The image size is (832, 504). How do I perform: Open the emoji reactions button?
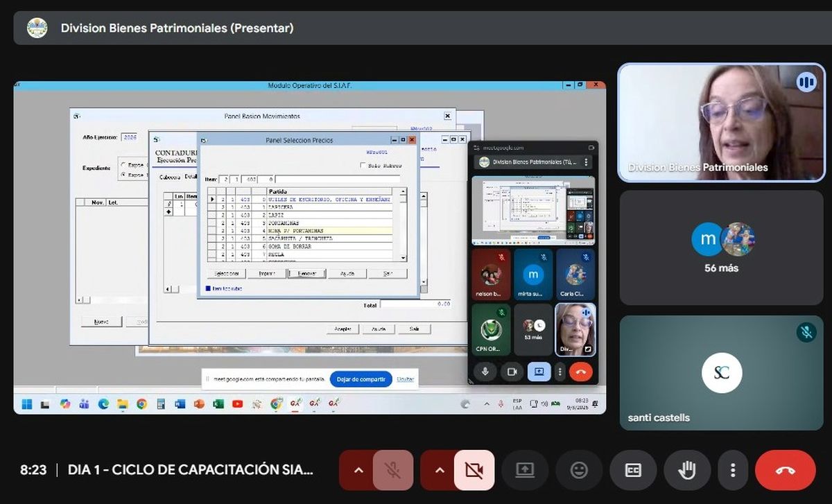coord(579,471)
